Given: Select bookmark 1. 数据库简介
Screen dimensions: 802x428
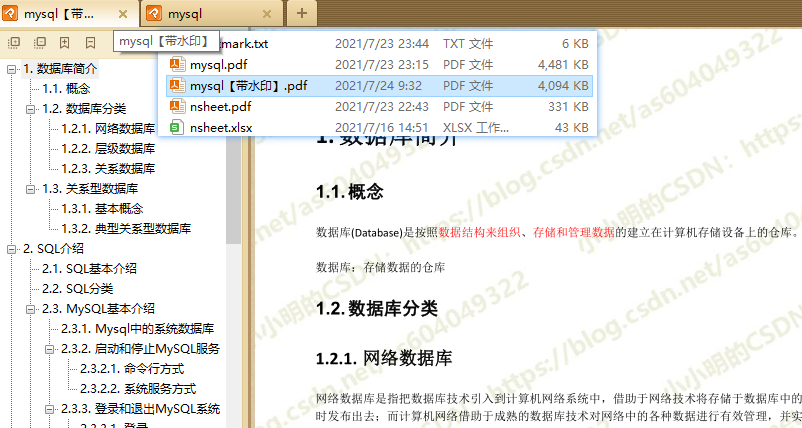Looking at the screenshot, I should point(60,69).
